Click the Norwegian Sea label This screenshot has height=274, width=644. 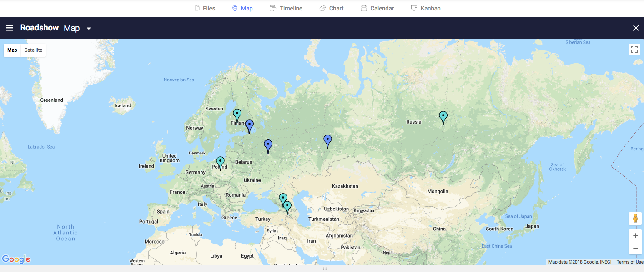pyautogui.click(x=179, y=80)
